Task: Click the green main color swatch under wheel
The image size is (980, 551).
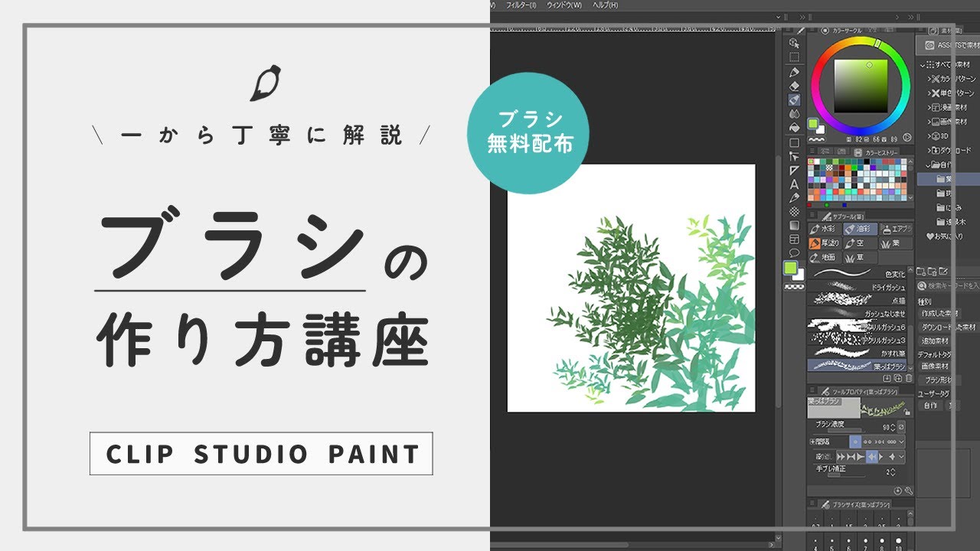Action: coord(813,122)
